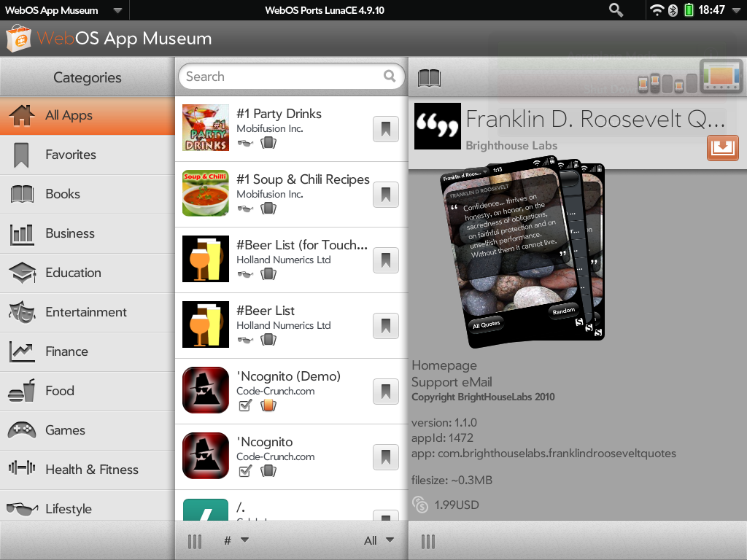The image size is (747, 560).
Task: Toggle favorite bookmark for #1 Soup & Chili Recipes
Action: [x=386, y=195]
